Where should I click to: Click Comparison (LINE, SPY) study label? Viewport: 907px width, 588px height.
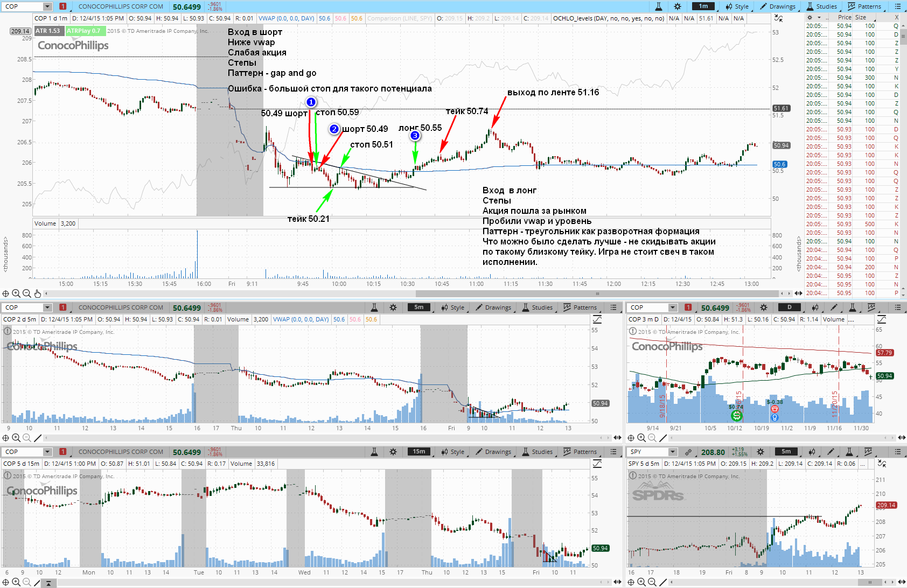point(400,18)
